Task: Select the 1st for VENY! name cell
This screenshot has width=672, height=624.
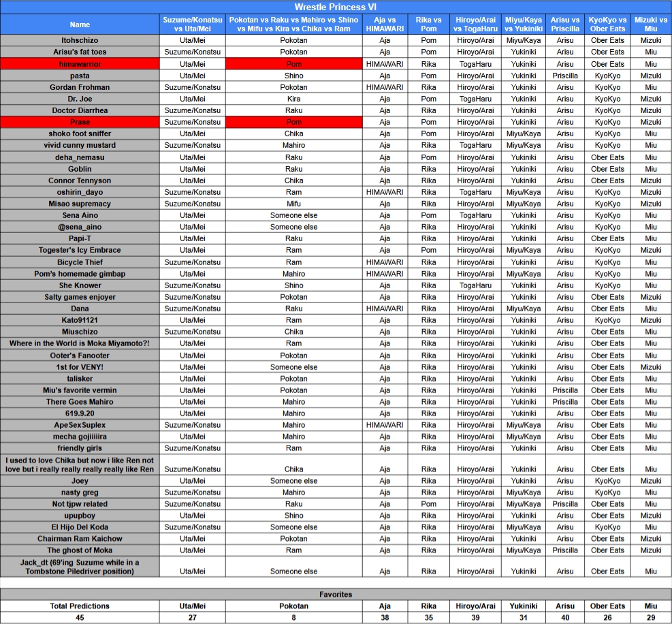Action: (x=80, y=367)
